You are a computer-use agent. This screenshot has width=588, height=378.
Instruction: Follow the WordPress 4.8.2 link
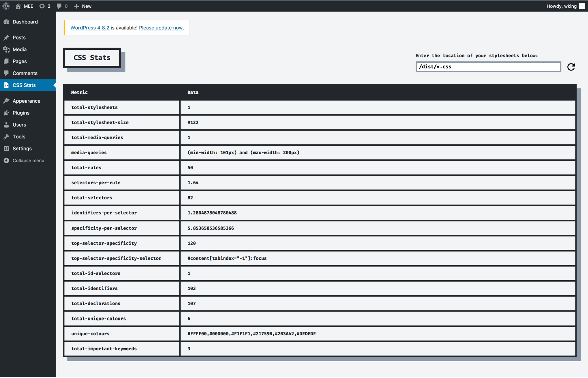coord(90,28)
